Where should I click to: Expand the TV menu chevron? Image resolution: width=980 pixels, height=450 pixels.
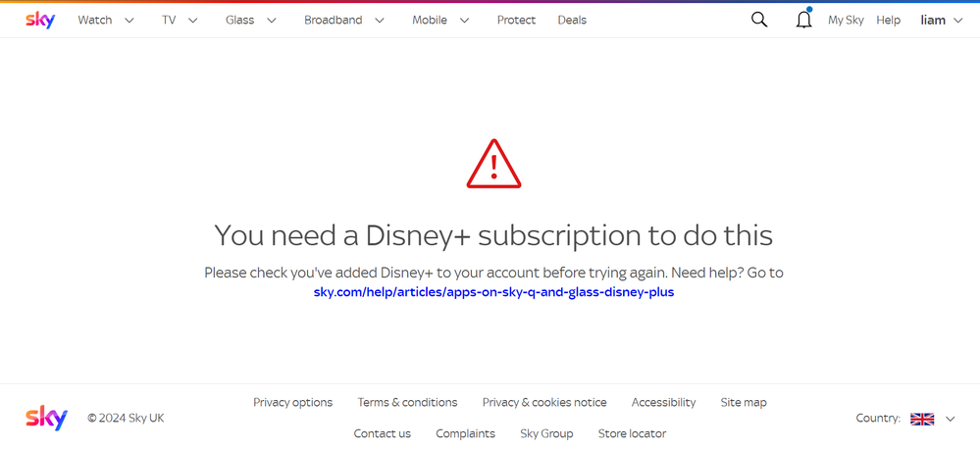[x=193, y=20]
